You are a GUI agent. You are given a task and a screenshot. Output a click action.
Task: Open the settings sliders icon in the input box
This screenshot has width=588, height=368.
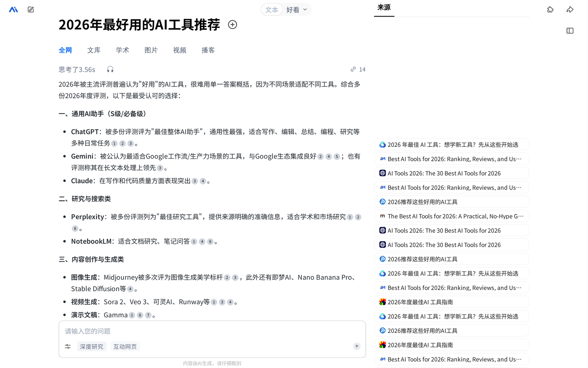click(x=68, y=347)
